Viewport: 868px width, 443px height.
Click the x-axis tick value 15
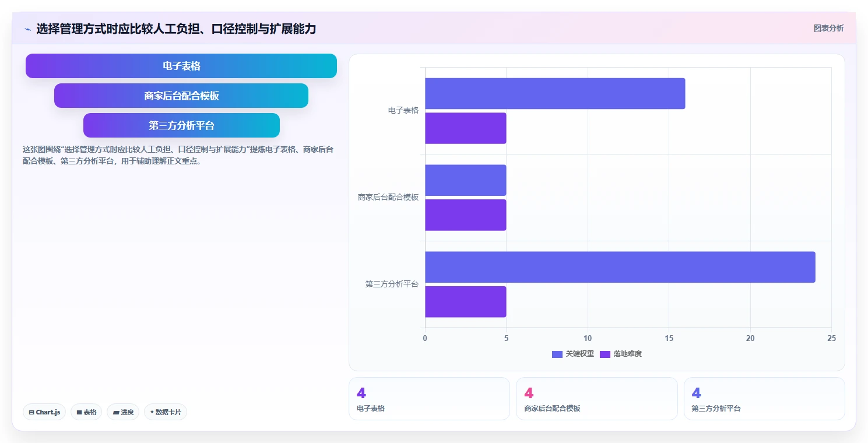pyautogui.click(x=669, y=338)
